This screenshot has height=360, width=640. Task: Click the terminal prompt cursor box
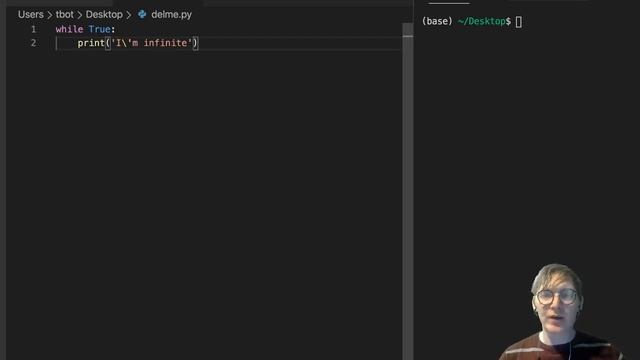(519, 22)
